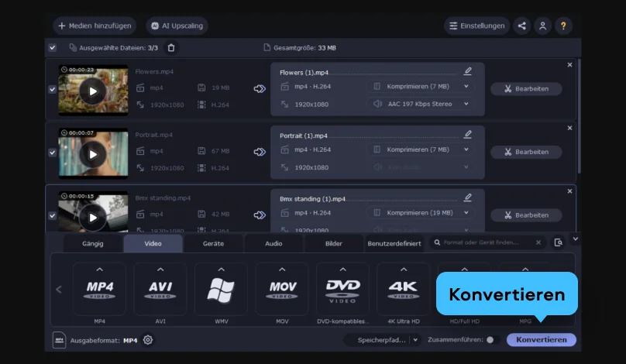Screen dimensions: 626x364
Task: Remove Flowers.mp4 from the list
Action: [569, 64]
